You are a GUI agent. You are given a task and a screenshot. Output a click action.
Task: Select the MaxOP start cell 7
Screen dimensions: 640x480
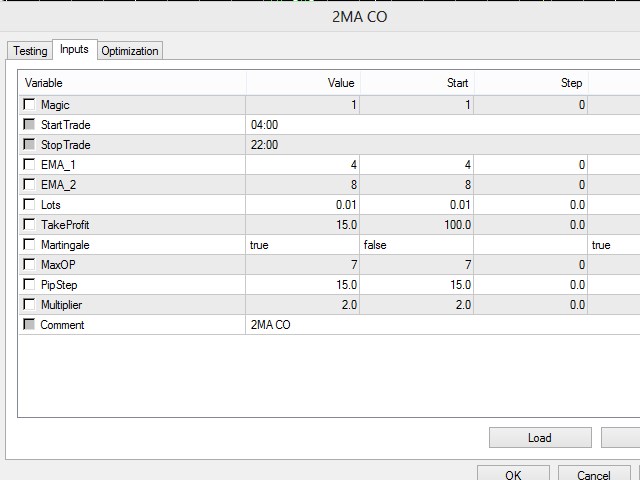click(417, 265)
